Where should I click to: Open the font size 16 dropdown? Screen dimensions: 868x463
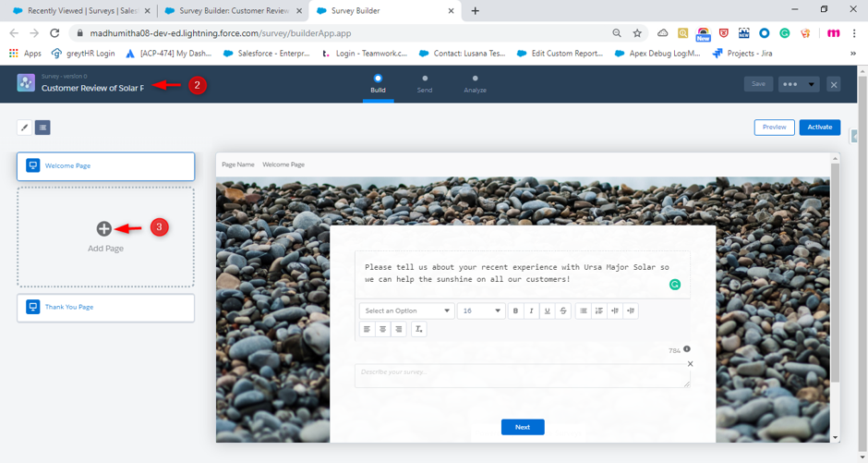coord(481,311)
